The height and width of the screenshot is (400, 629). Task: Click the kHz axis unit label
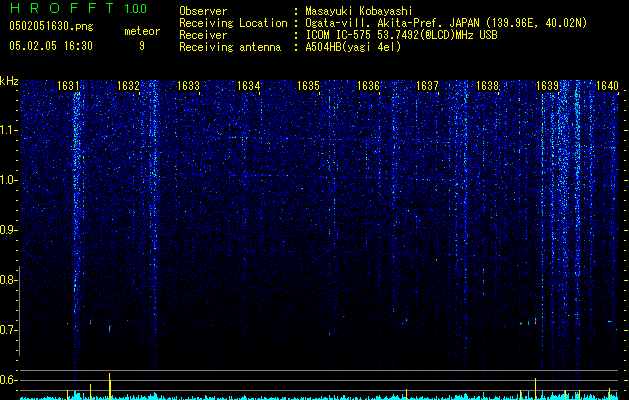[x=9, y=81]
